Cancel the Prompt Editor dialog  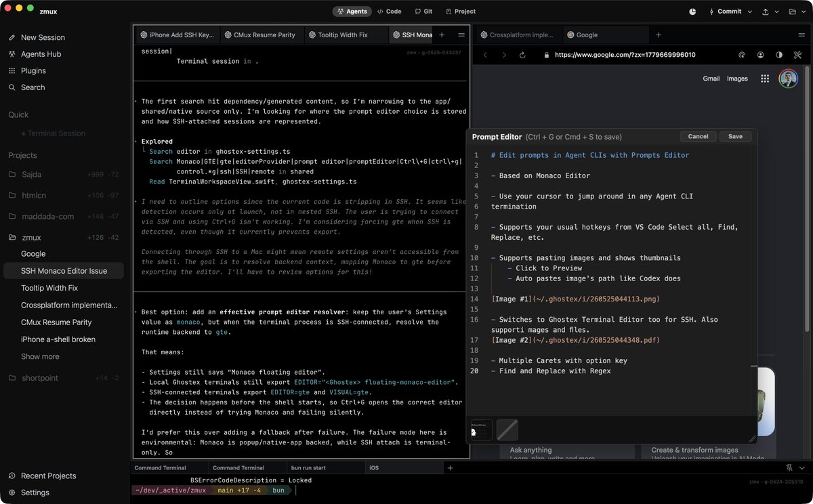[698, 136]
